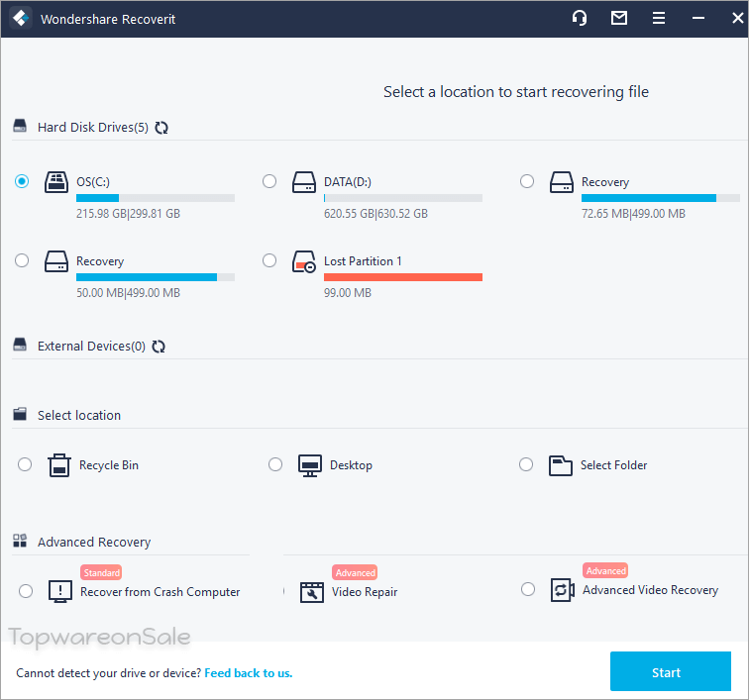Image resolution: width=749 pixels, height=700 pixels.
Task: Select the Desktop radio button
Action: click(x=275, y=464)
